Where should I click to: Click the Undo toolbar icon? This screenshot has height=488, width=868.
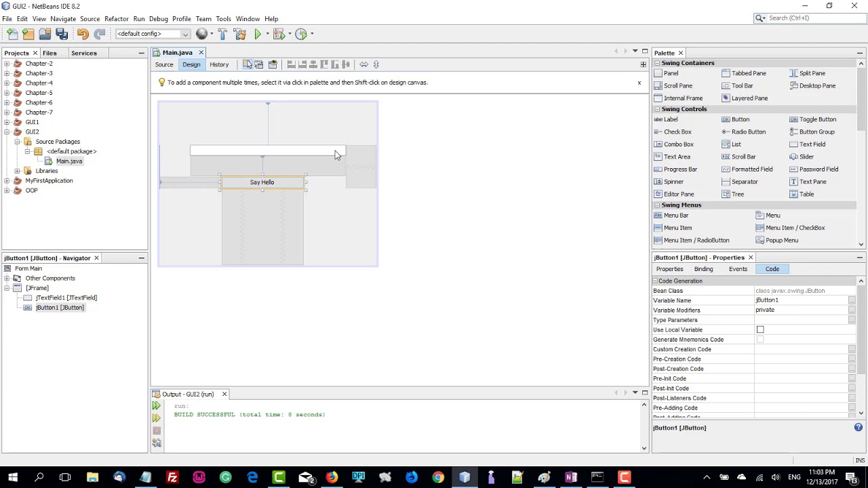[83, 34]
